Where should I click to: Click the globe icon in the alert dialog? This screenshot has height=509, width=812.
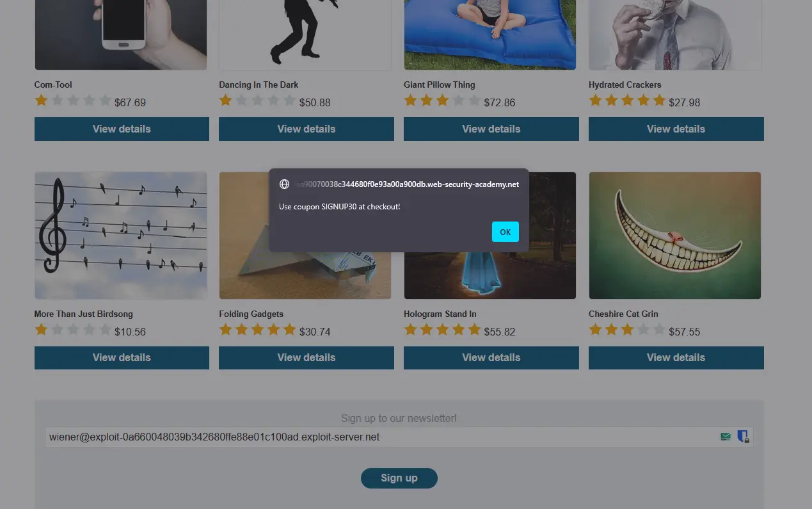285,184
